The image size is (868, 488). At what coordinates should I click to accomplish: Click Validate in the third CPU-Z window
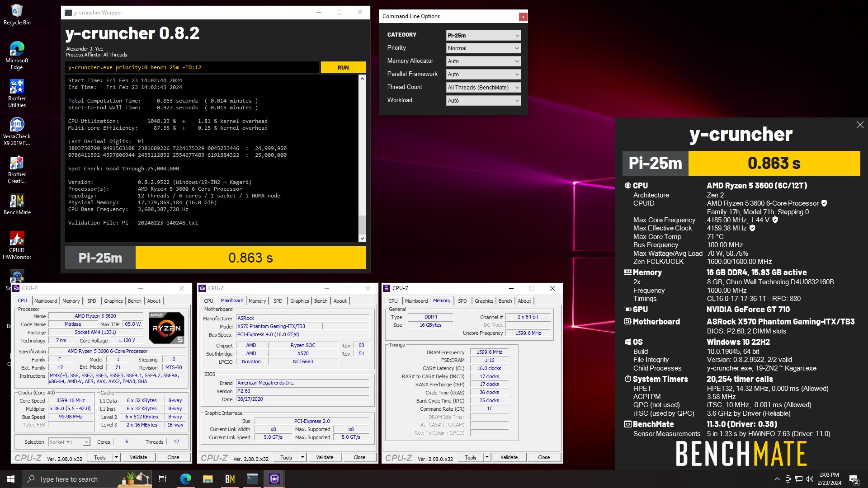click(x=509, y=457)
